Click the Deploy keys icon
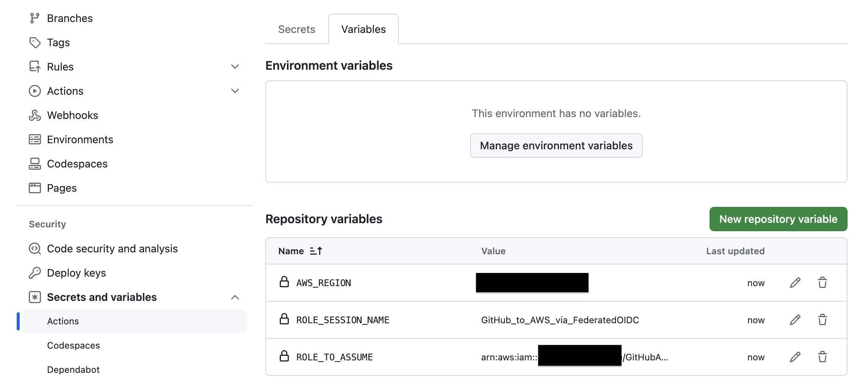The width and height of the screenshot is (868, 385). [x=35, y=273]
